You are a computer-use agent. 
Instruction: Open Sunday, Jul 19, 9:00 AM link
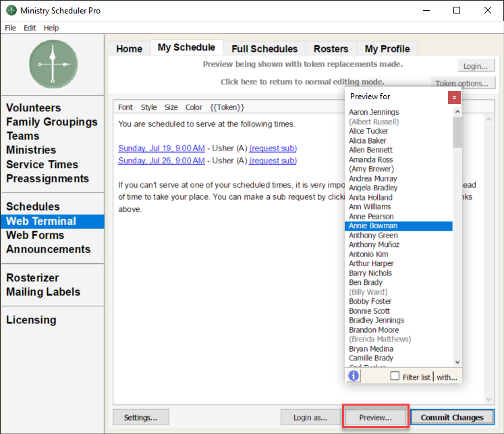(x=161, y=148)
